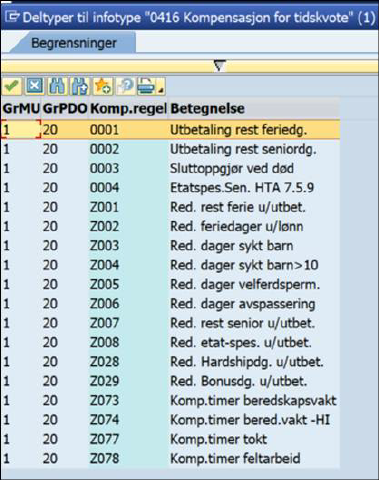The width and height of the screenshot is (379, 480).
Task: Open help question mark icon
Action: coord(125,86)
